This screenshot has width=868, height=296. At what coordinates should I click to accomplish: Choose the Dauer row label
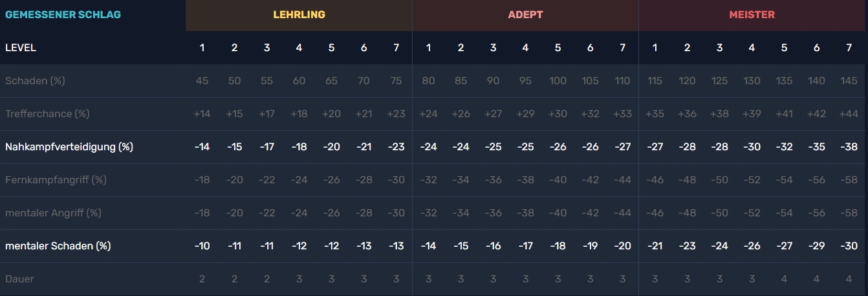pos(19,279)
